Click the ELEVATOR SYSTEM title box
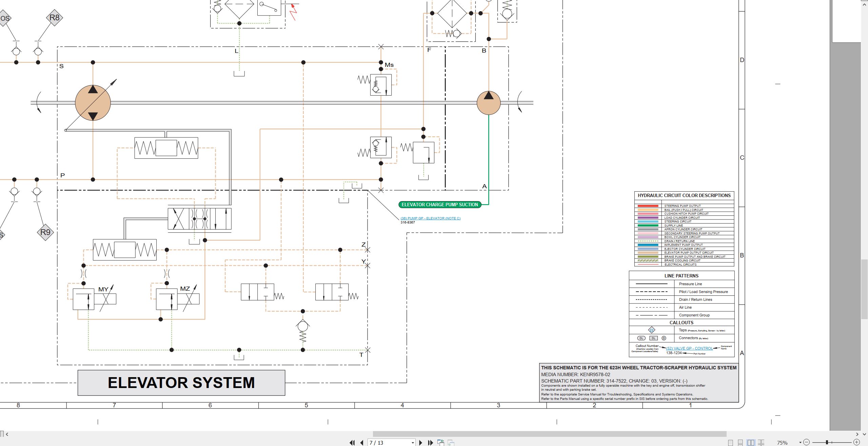868x446 pixels. click(x=181, y=383)
